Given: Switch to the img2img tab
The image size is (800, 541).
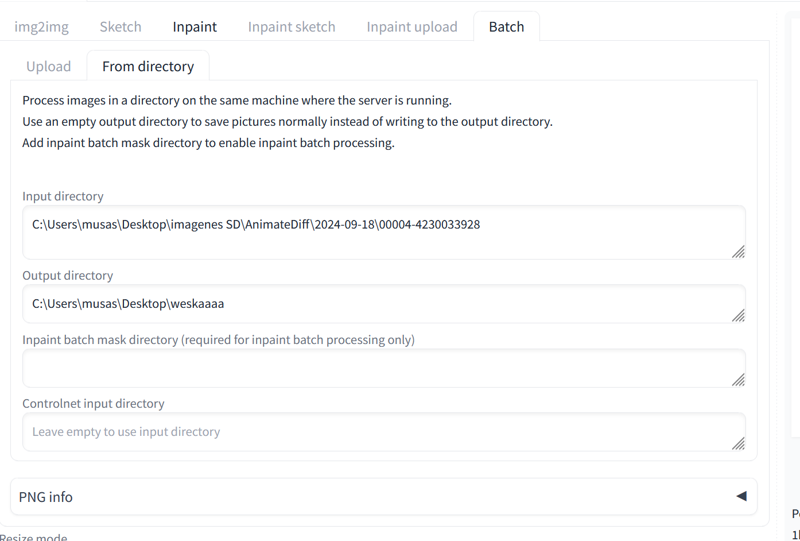Looking at the screenshot, I should (41, 27).
